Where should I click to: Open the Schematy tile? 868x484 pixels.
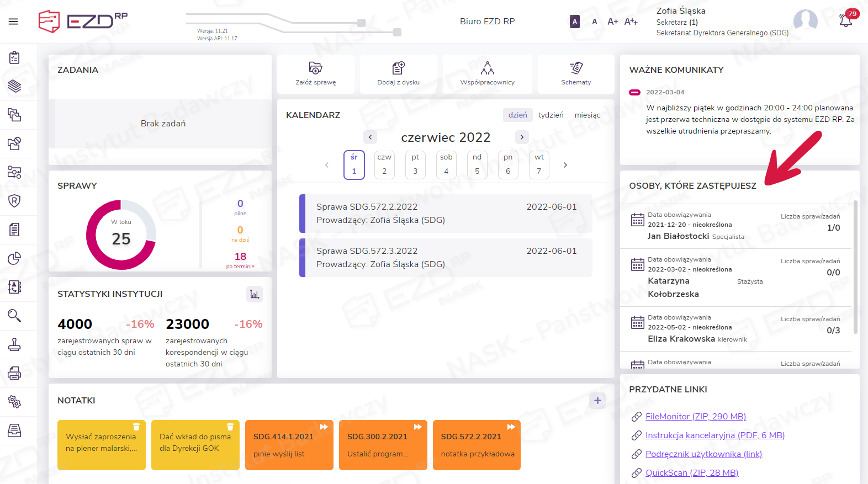(x=576, y=68)
